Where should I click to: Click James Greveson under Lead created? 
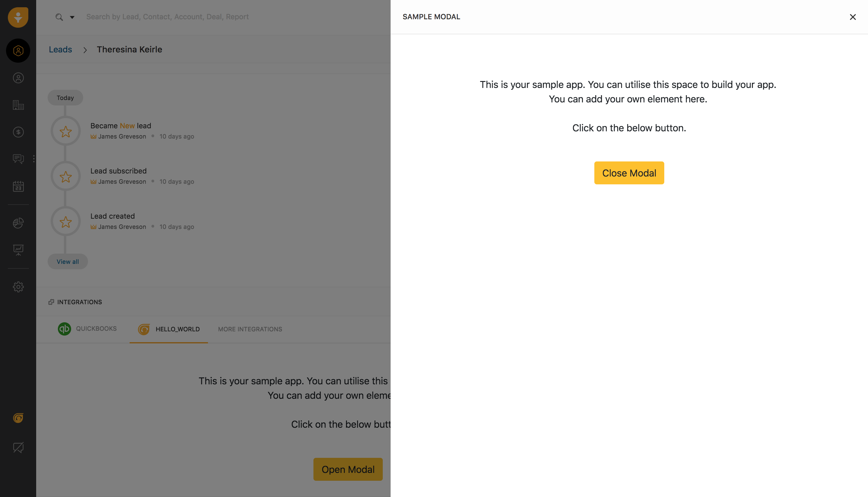click(122, 227)
